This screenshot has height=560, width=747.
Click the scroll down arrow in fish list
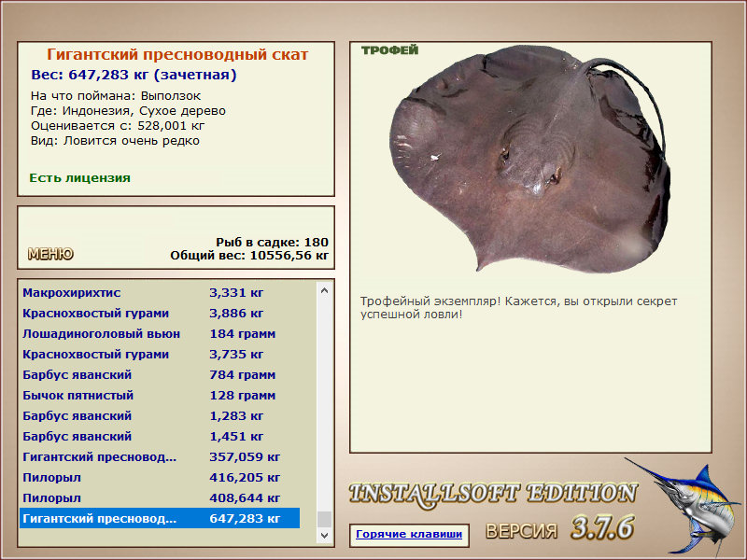324,535
